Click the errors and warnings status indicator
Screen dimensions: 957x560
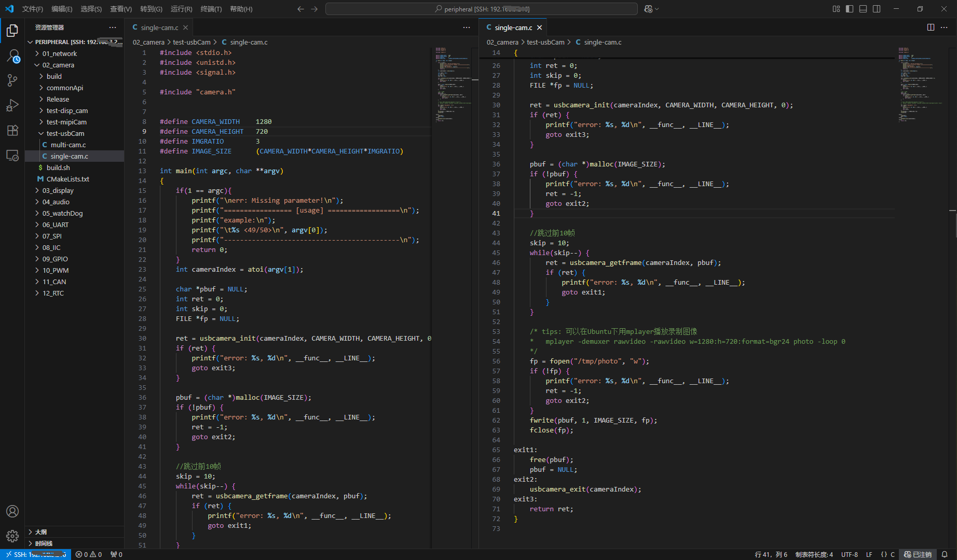click(89, 554)
